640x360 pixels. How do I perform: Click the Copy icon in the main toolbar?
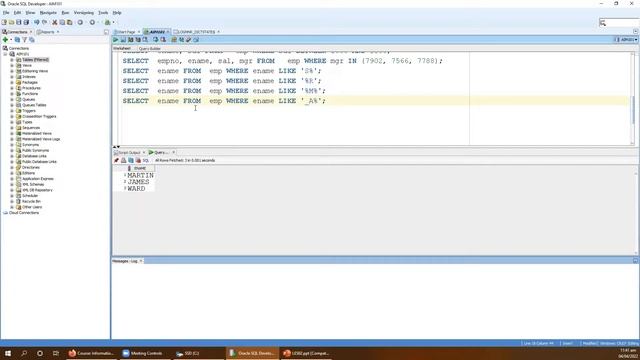[x=62, y=22]
